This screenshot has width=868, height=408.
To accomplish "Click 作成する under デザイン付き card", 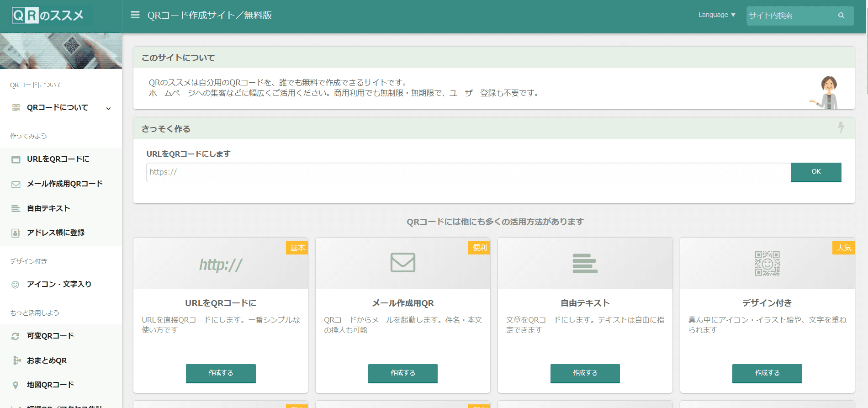I will click(x=767, y=373).
